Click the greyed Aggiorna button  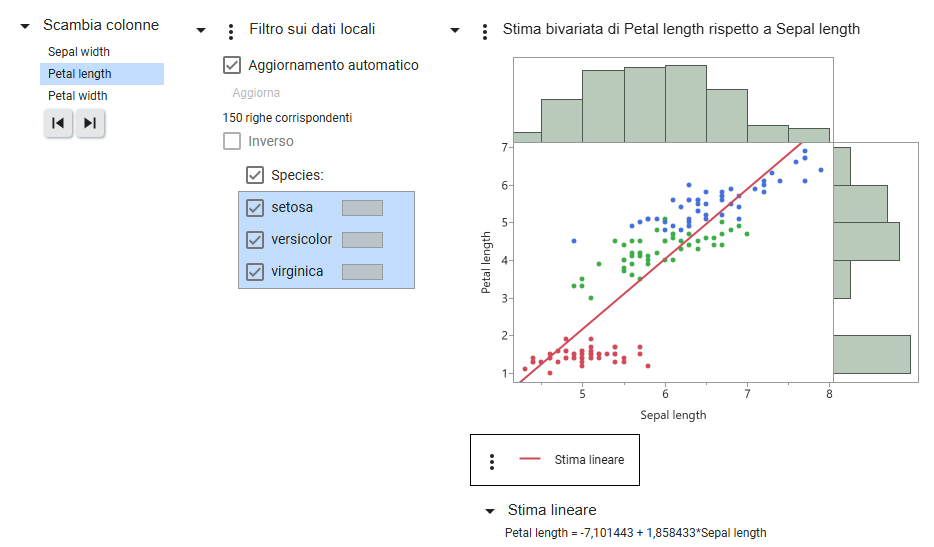coord(256,93)
